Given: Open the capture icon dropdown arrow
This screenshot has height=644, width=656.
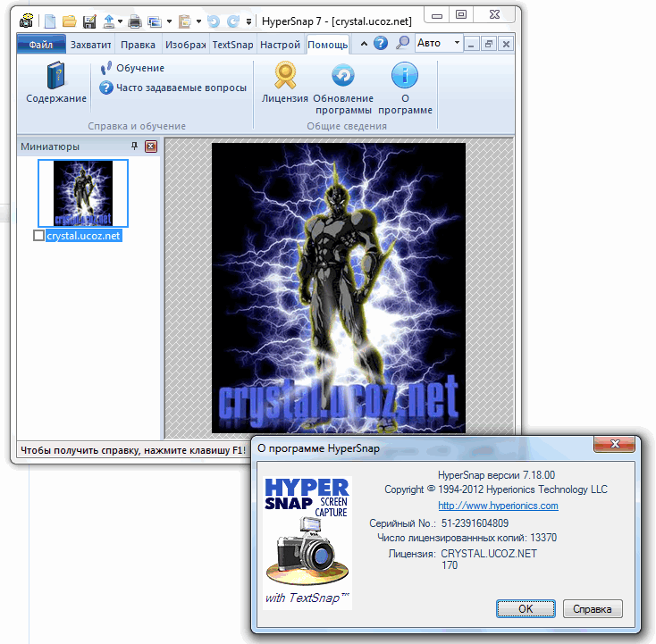Looking at the screenshot, I should (x=169, y=21).
